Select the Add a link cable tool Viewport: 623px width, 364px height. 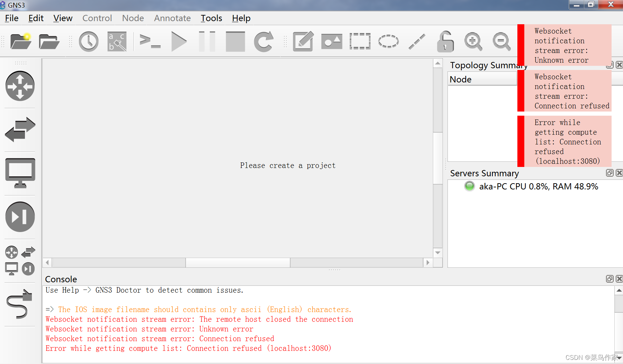click(20, 304)
